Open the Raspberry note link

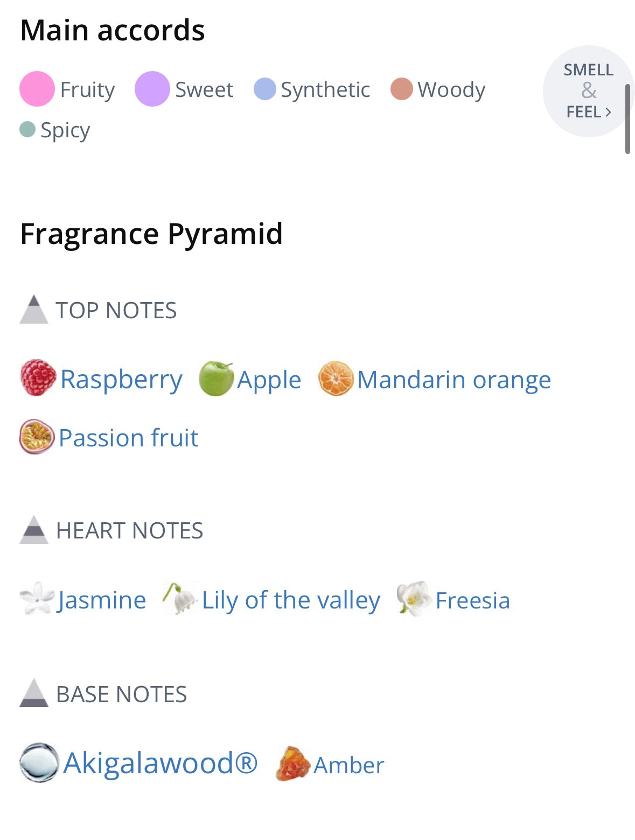coord(121,379)
